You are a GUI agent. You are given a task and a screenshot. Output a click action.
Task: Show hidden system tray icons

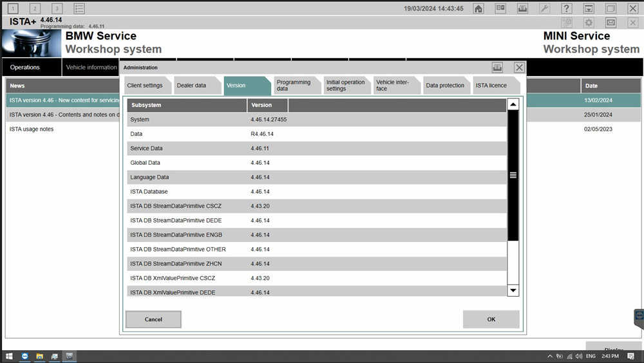click(549, 356)
